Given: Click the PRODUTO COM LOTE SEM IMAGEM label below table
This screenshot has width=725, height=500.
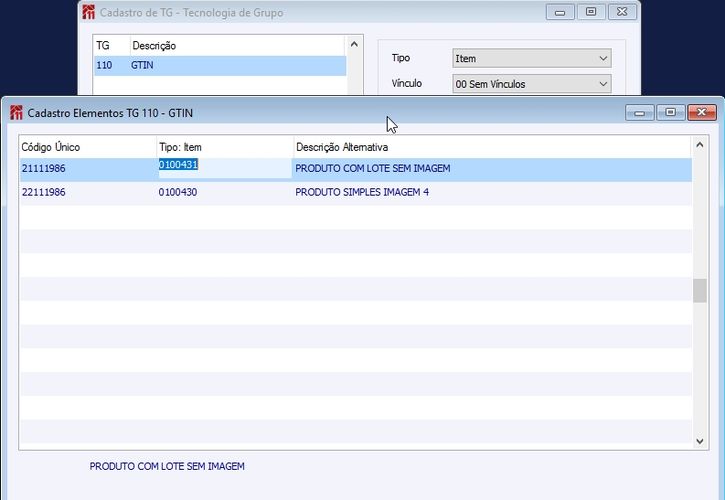Looking at the screenshot, I should pyautogui.click(x=167, y=466).
